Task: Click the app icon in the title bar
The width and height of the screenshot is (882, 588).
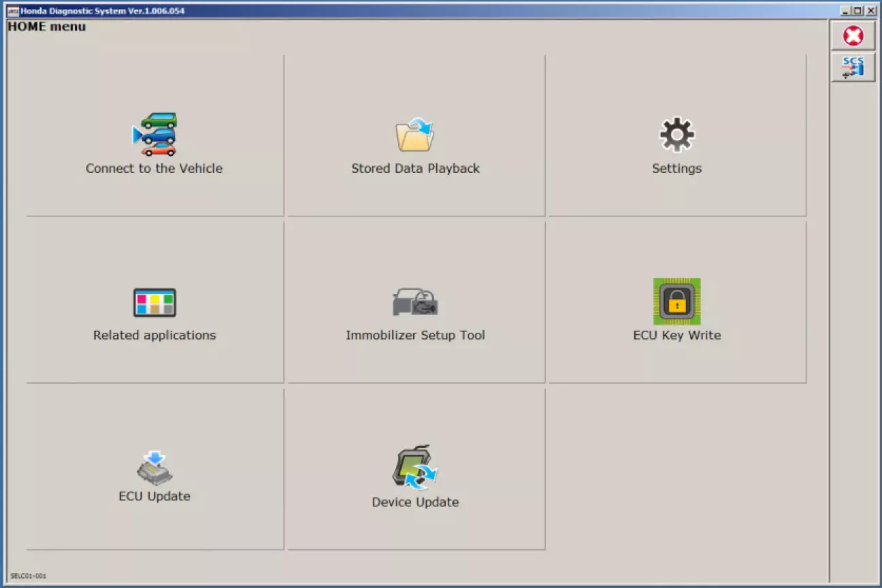Action: (x=12, y=11)
